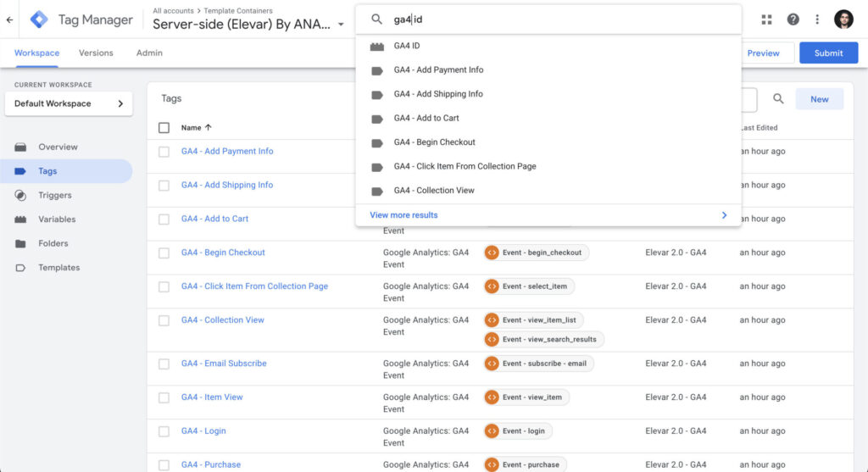
Task: Select the GA4 - Email Subscribe checkbox
Action: pyautogui.click(x=164, y=364)
